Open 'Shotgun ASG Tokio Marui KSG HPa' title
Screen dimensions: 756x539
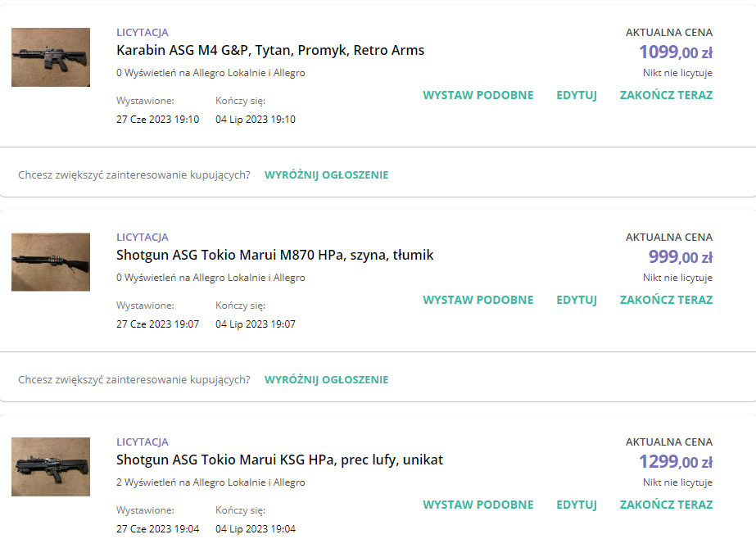pyautogui.click(x=279, y=460)
